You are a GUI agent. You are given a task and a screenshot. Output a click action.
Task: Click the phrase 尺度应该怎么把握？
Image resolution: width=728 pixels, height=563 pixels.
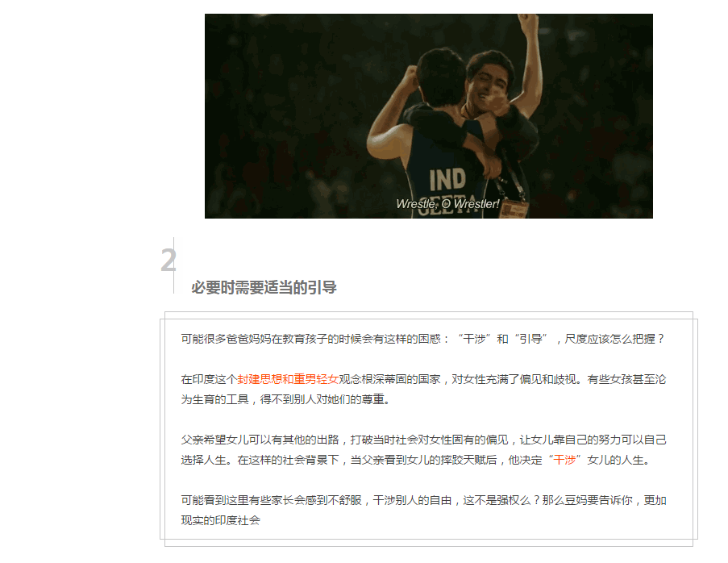pyautogui.click(x=615, y=339)
